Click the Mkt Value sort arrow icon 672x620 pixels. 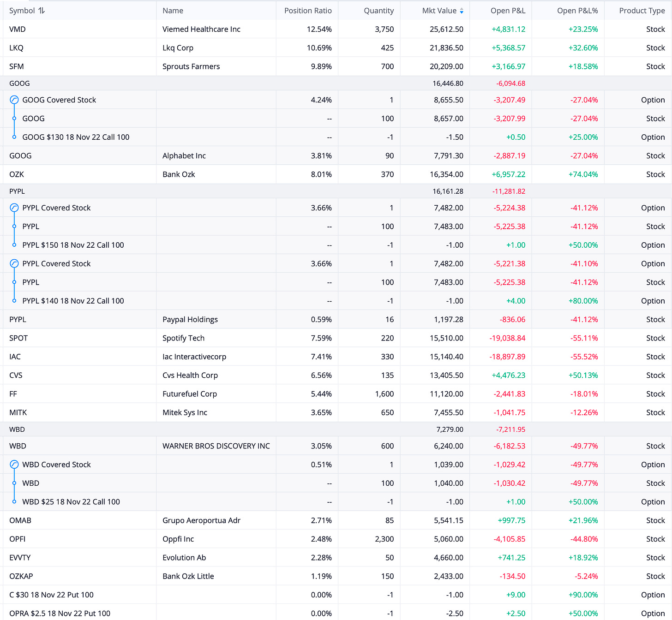coord(462,11)
